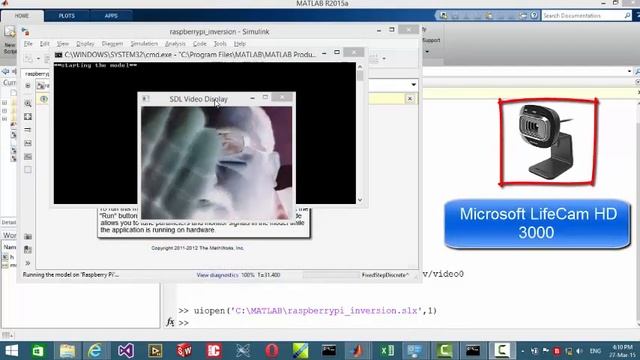The image size is (640, 360).
Task: Click the uiopen command line in Command Window
Action: (x=307, y=311)
